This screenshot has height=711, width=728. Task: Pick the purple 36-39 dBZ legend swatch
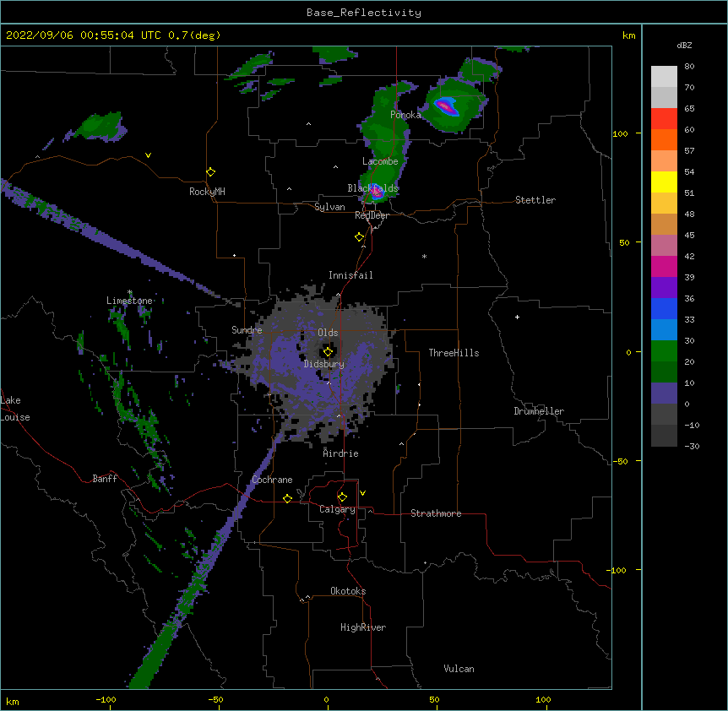[x=664, y=288]
